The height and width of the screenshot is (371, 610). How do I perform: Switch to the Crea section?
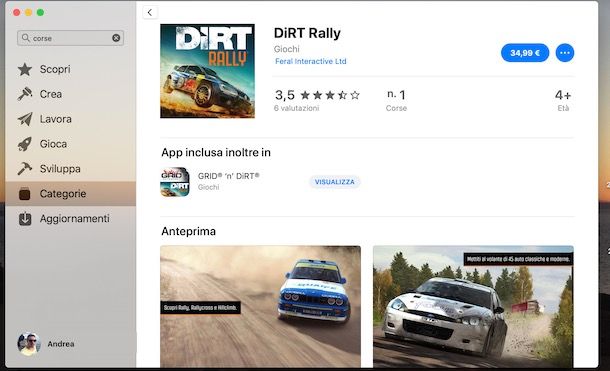[x=70, y=94]
